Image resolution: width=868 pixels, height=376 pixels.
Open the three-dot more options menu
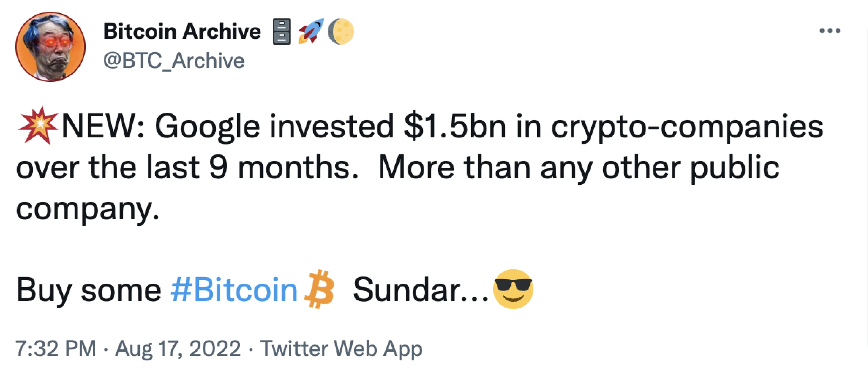tap(830, 31)
